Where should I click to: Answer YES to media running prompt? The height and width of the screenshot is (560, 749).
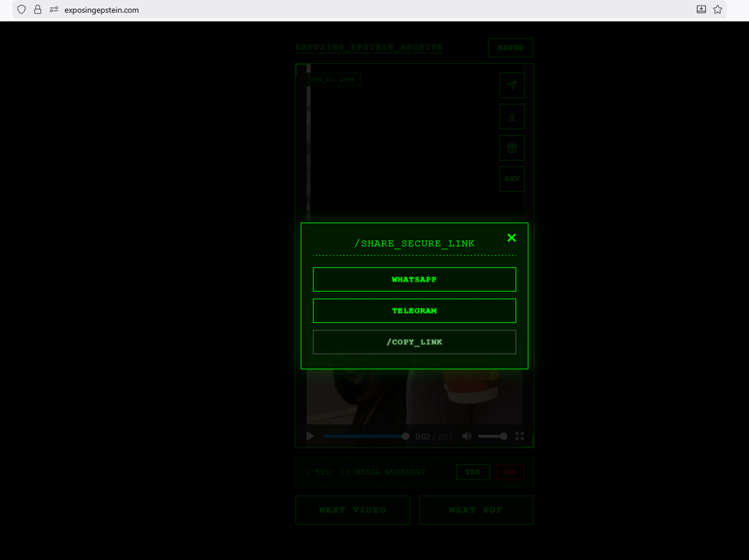pyautogui.click(x=472, y=472)
